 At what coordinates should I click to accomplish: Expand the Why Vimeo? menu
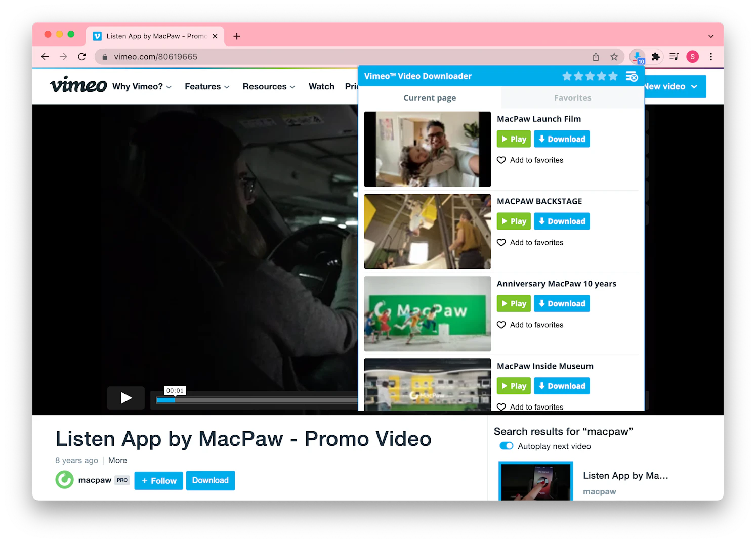tap(142, 87)
